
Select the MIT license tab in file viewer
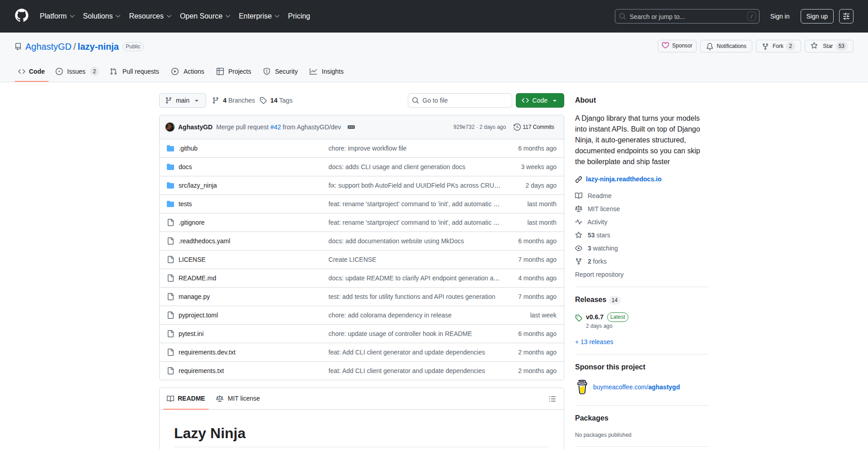pyautogui.click(x=238, y=398)
